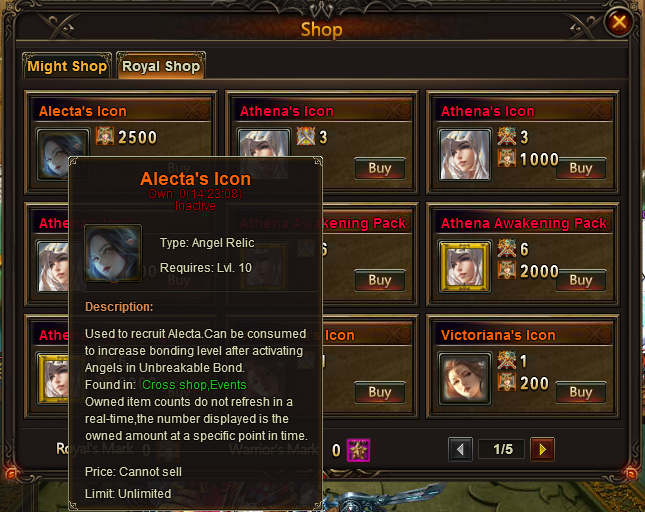Viewport: 645px width, 512px height.
Task: Close the Shop window
Action: (619, 22)
